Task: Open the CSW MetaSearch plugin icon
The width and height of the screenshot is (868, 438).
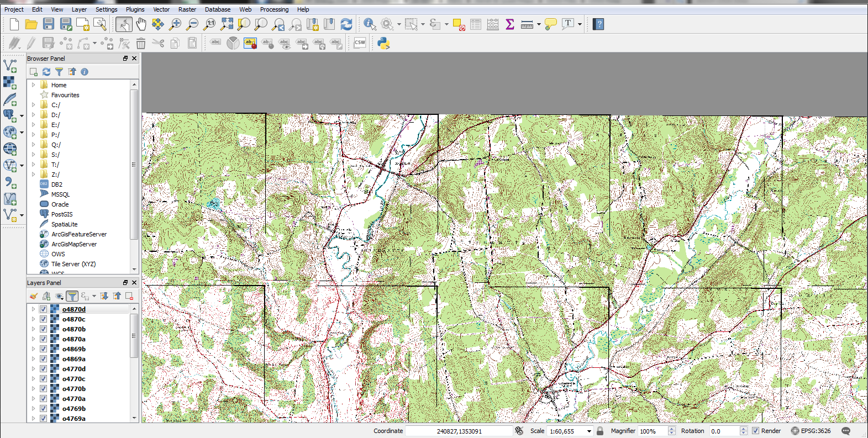Action: pos(360,43)
